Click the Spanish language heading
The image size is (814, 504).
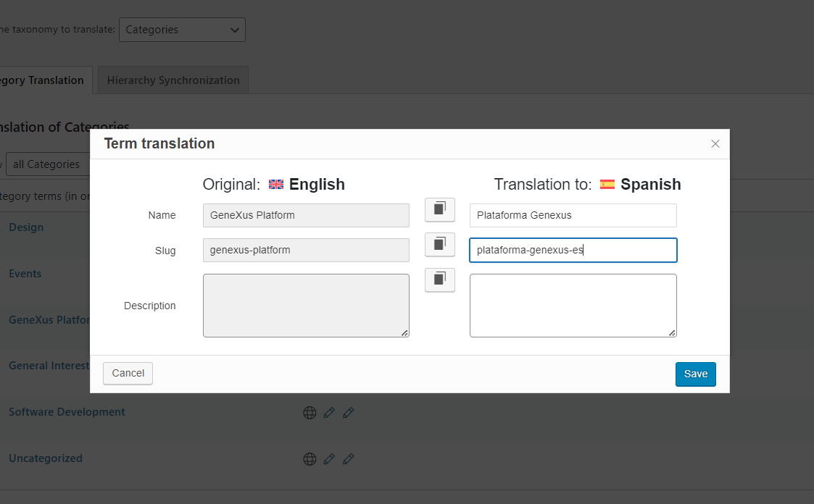coord(650,184)
